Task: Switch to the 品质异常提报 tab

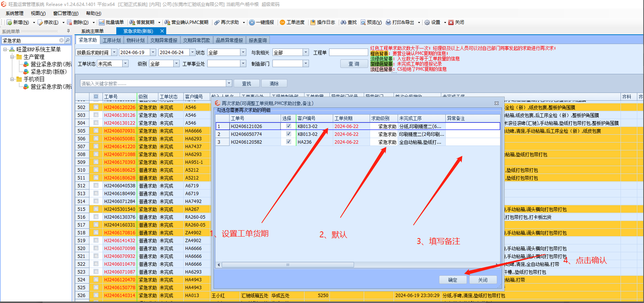Action: tap(230, 40)
